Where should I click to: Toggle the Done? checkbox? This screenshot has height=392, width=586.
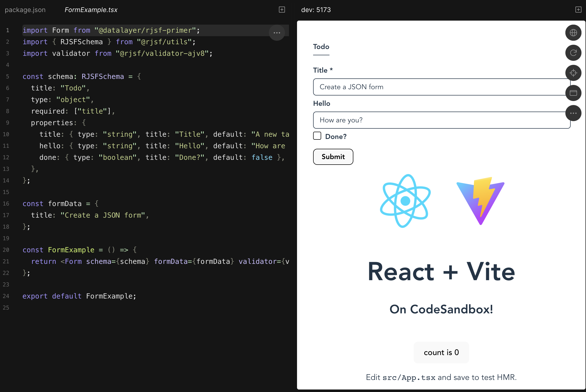(x=317, y=136)
